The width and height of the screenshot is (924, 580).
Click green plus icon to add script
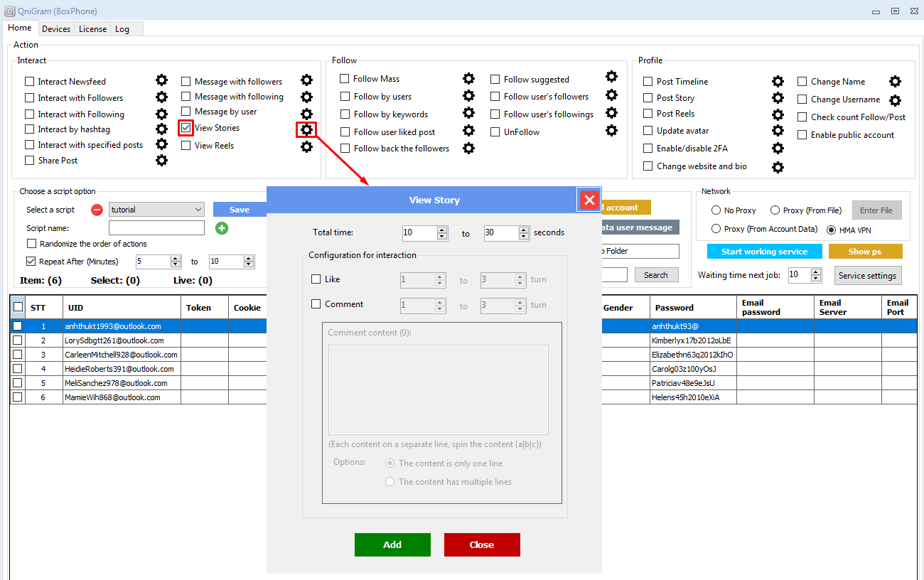pyautogui.click(x=222, y=228)
